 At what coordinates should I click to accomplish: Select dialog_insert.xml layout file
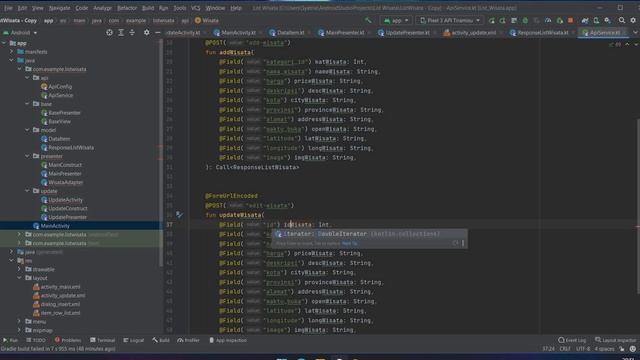[x=56, y=304]
